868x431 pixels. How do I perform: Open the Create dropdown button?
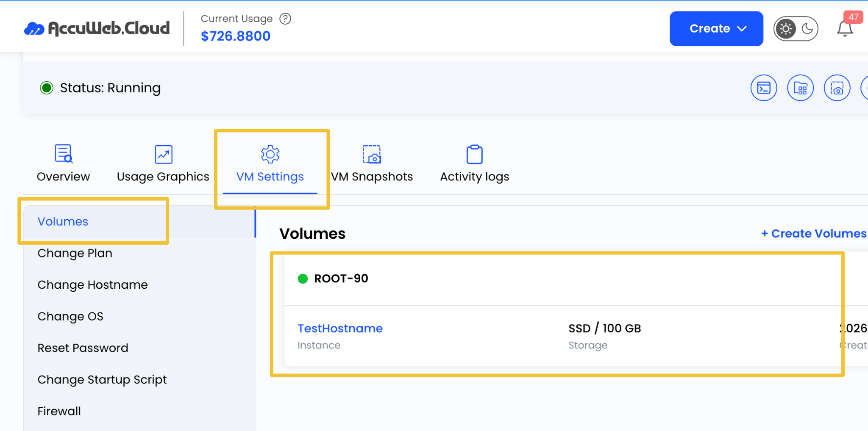pyautogui.click(x=716, y=28)
